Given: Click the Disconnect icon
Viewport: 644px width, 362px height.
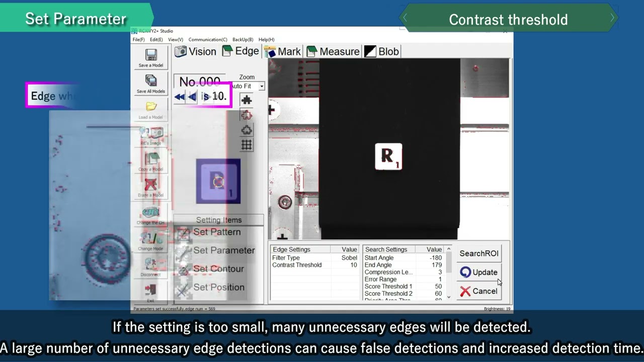Looking at the screenshot, I should (x=151, y=264).
